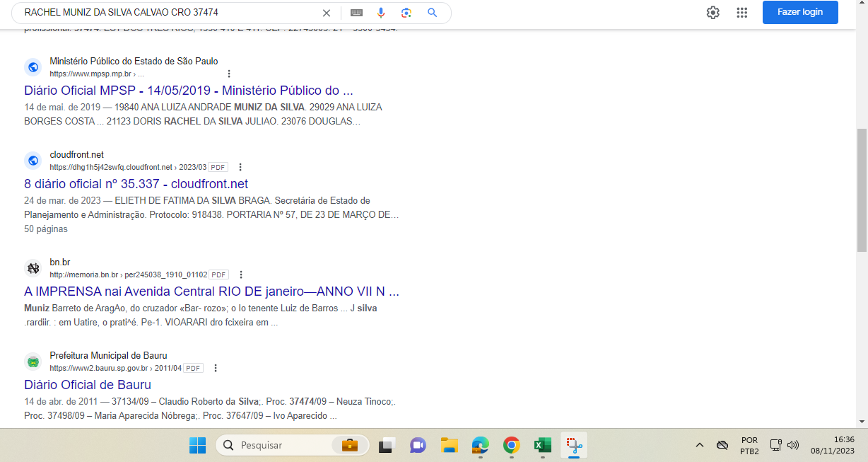Click the bn.br site name

coord(59,262)
